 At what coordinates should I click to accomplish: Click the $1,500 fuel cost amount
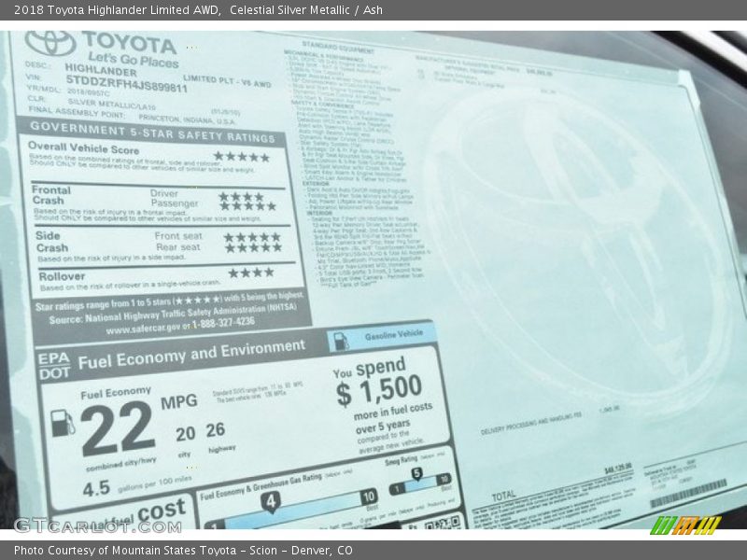click(379, 391)
